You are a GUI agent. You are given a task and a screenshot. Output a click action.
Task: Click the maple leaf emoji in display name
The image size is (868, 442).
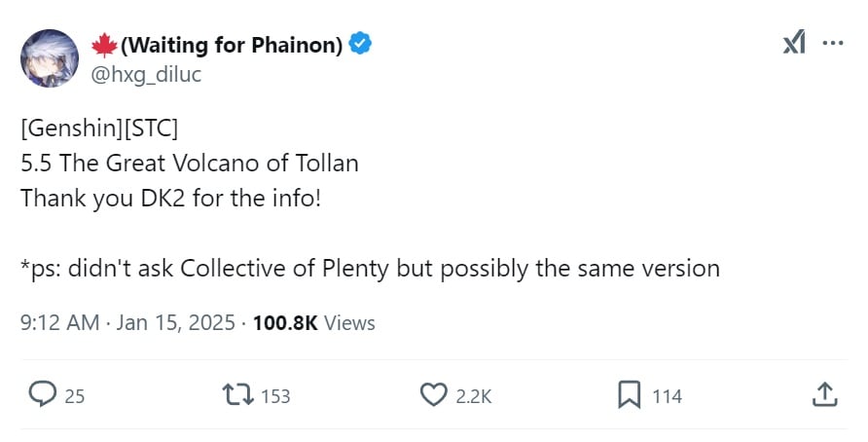(103, 45)
